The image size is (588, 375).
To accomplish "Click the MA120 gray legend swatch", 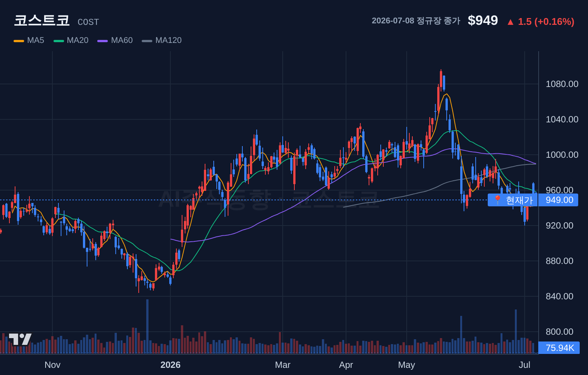I will pyautogui.click(x=147, y=41).
